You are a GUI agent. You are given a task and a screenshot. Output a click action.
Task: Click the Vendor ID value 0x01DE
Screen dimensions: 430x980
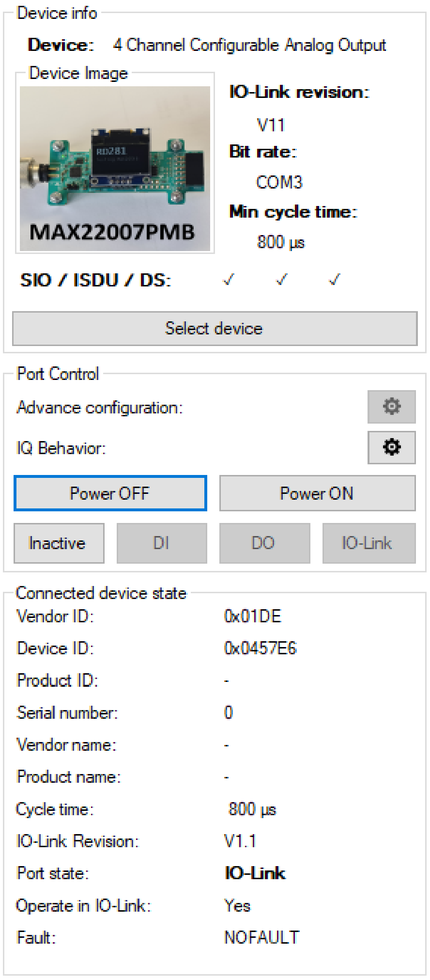pos(252,616)
